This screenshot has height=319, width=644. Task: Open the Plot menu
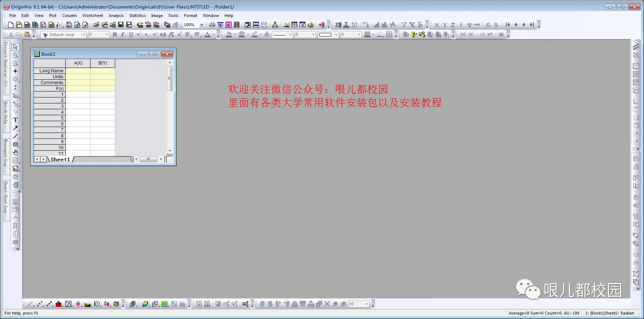coord(53,16)
